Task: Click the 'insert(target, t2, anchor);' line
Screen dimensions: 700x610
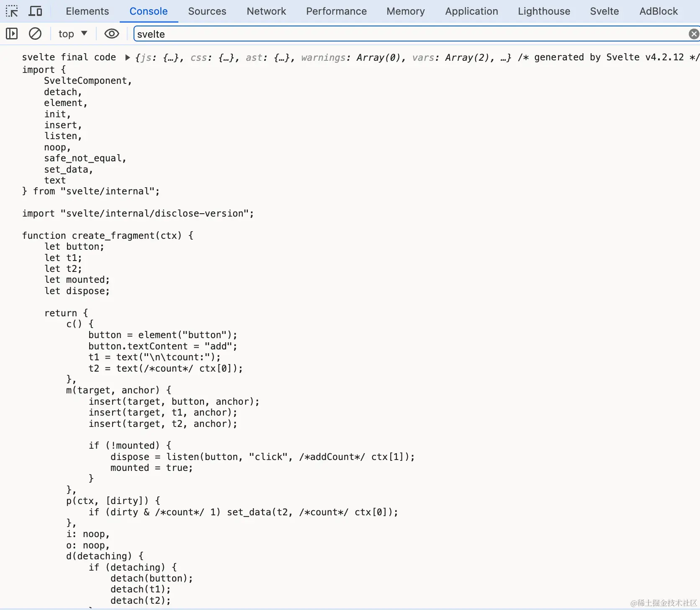Action: (163, 424)
